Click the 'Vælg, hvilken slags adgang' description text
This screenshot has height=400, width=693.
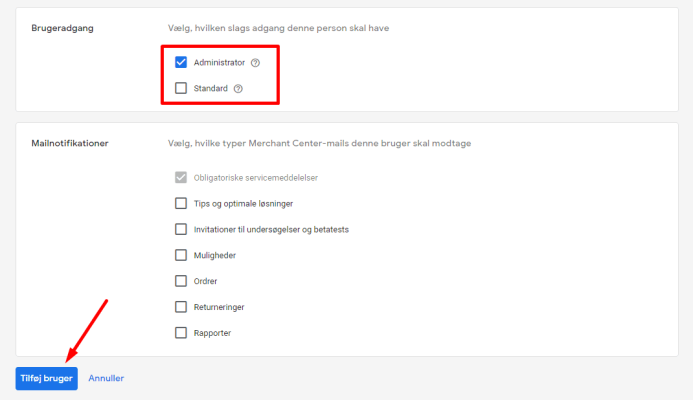pos(278,27)
